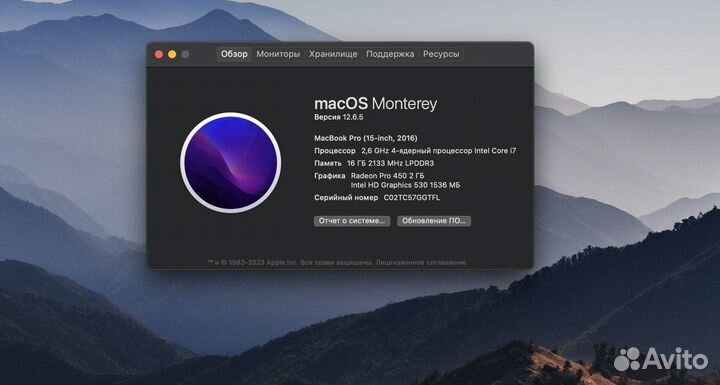Click the macOS Monterey logo image

coord(231,163)
